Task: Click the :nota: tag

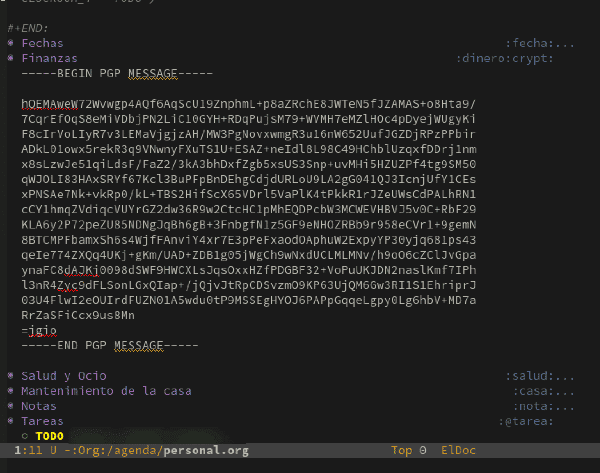Action: tap(534, 406)
